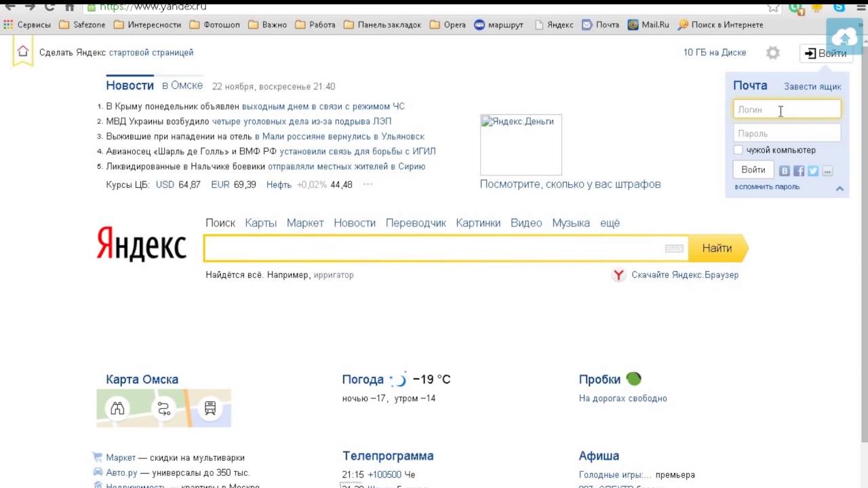Log in via Twitter icon

pos(813,171)
